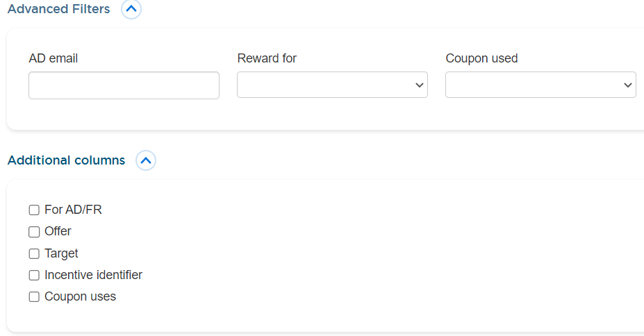Viewport: 644px width, 336px height.
Task: Click the Additional columns heading text
Action: (x=66, y=160)
